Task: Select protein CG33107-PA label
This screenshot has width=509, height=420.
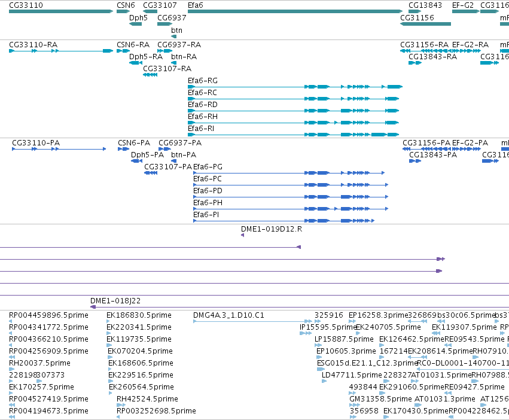Action: point(168,167)
